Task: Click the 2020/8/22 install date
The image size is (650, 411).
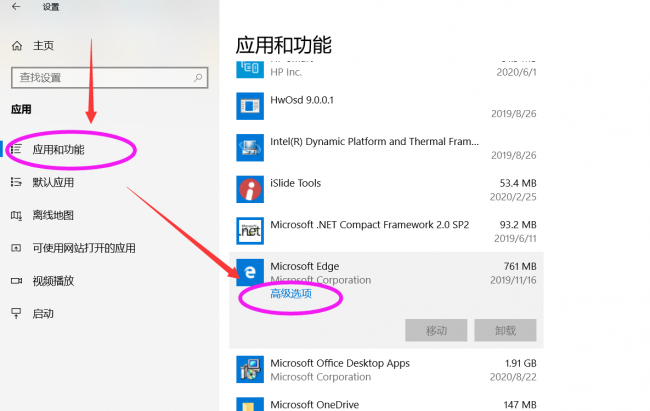Action: pyautogui.click(x=513, y=377)
